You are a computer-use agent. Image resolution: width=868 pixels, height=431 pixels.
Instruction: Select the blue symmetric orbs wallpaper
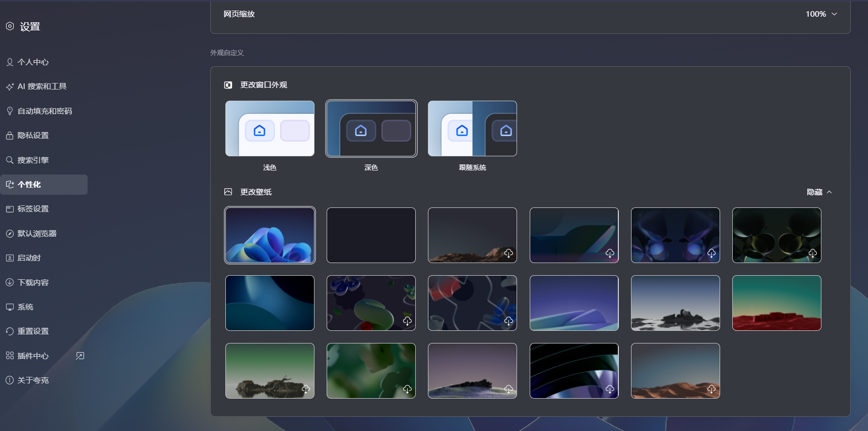(676, 235)
